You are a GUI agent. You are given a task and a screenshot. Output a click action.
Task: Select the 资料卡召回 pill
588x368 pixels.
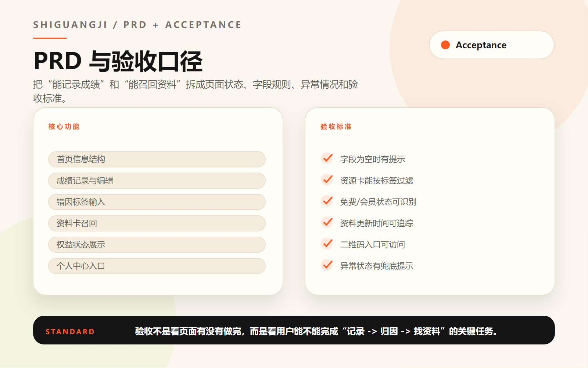tap(157, 223)
